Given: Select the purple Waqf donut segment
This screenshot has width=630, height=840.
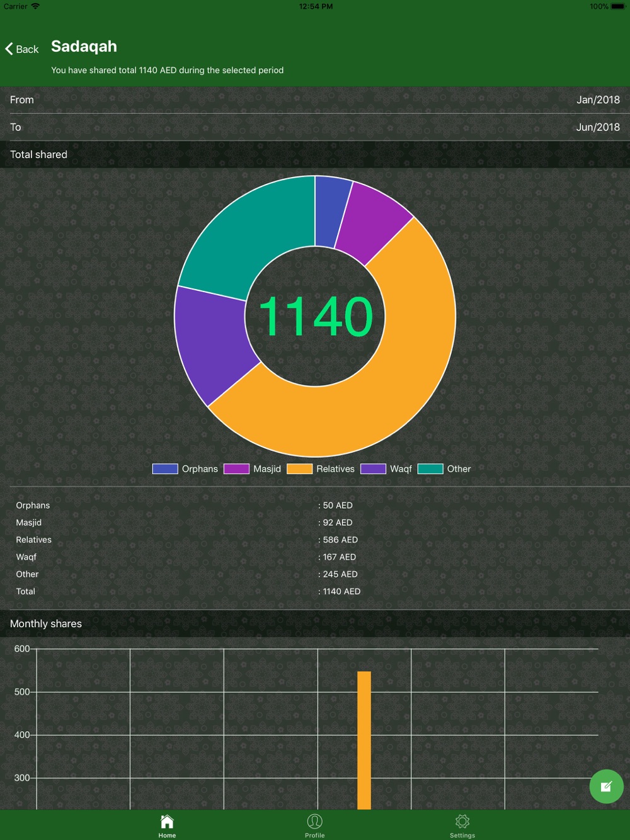Looking at the screenshot, I should click(211, 343).
